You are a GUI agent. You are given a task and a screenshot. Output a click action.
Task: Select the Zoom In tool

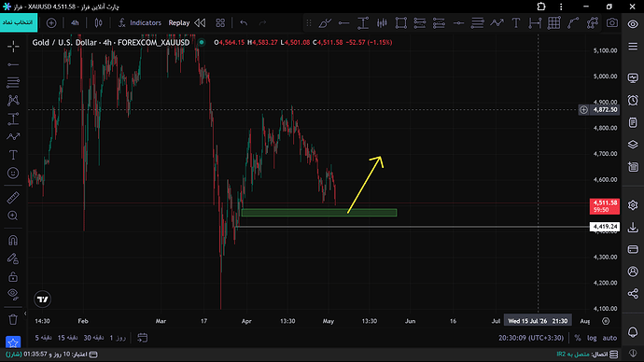pos(13,216)
